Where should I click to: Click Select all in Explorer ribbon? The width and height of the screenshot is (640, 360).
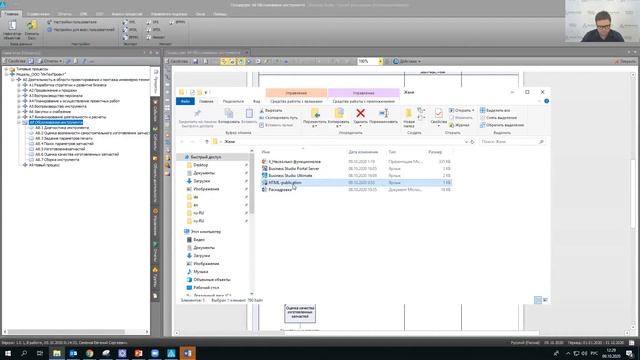(x=495, y=110)
